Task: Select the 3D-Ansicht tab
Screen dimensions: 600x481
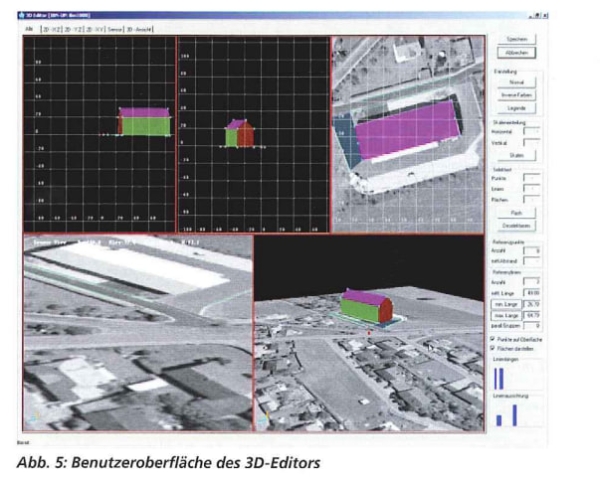Action: pyautogui.click(x=141, y=31)
